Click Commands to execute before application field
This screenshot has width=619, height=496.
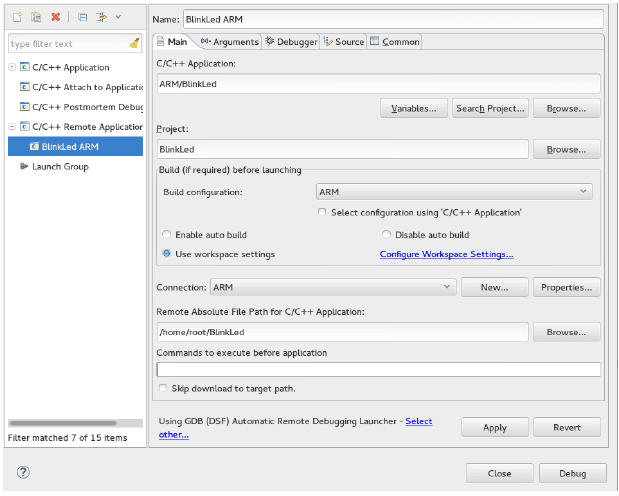[x=379, y=370]
